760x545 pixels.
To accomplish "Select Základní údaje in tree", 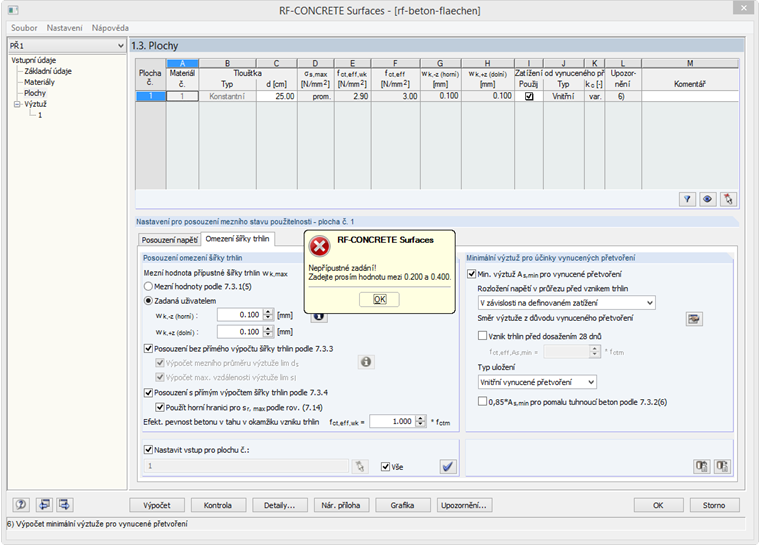I will point(48,71).
